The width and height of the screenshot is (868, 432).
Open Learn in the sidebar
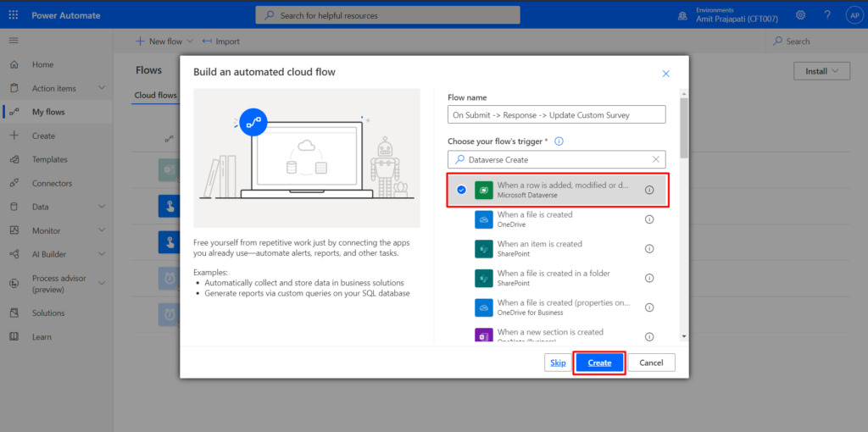click(x=42, y=337)
